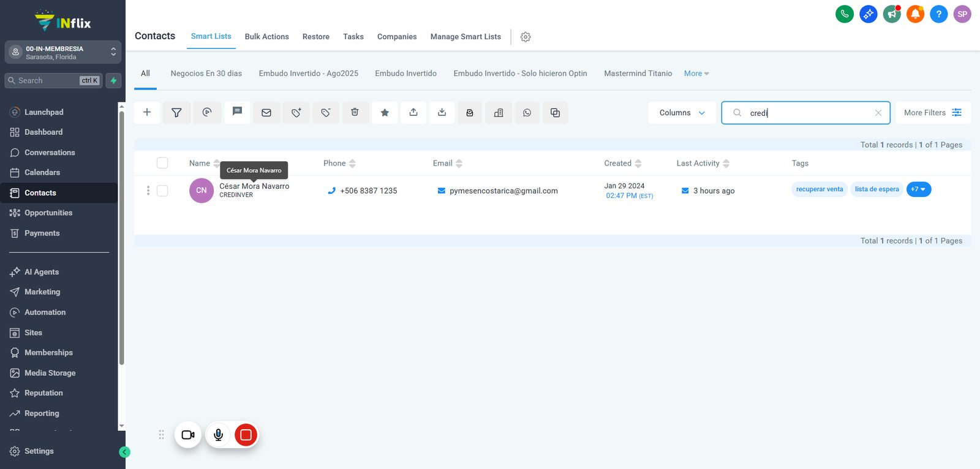Screen dimensions: 980x469
Task: Open Opportunities in the sidebar
Action: [48, 213]
